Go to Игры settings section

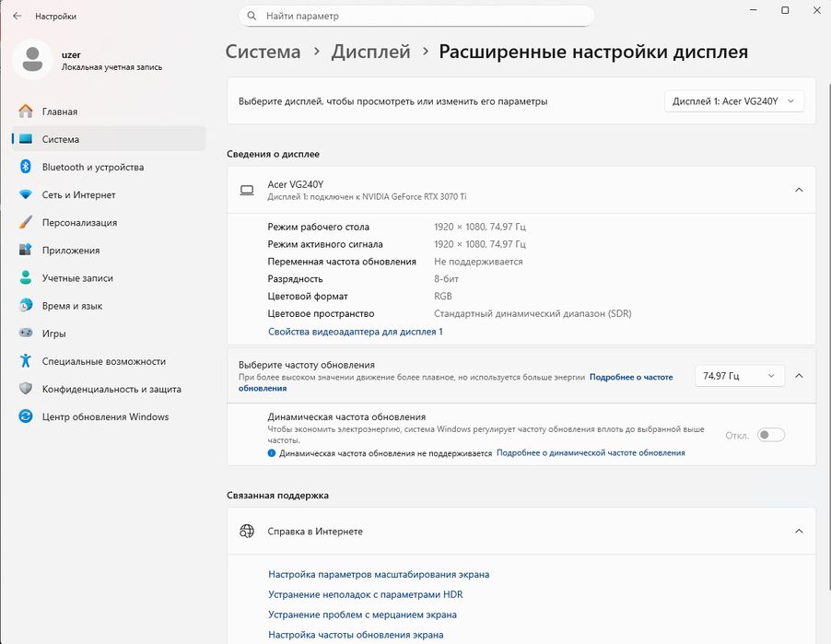[x=109, y=333]
